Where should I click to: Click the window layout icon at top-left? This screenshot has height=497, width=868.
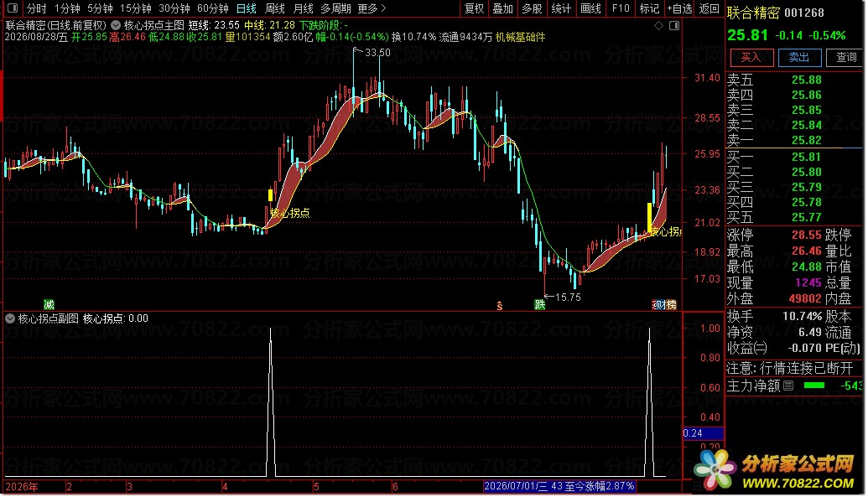pyautogui.click(x=13, y=8)
